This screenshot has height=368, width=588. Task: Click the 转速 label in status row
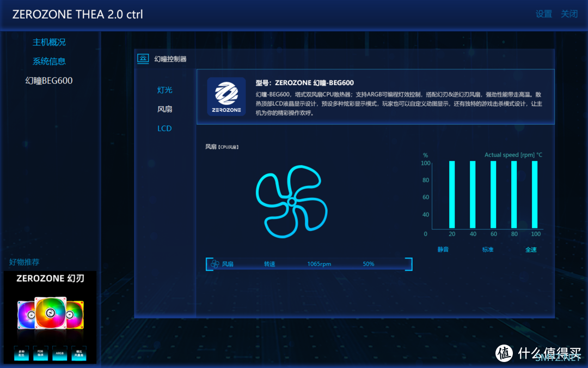pos(269,264)
